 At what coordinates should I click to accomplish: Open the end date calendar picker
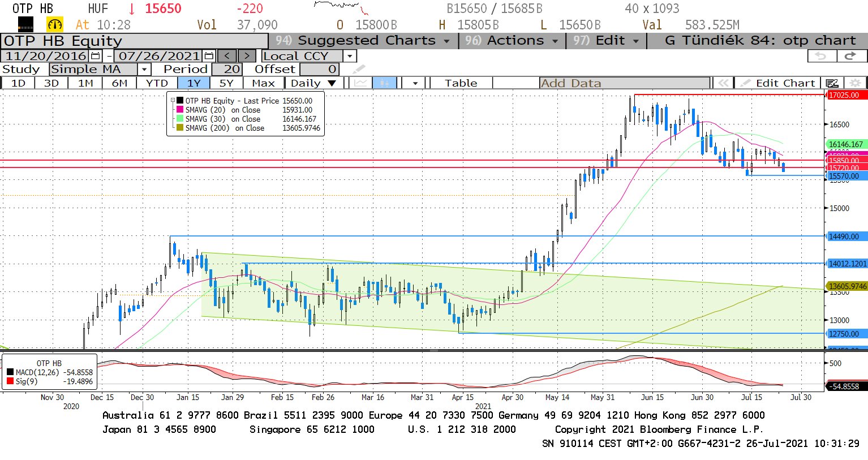point(209,56)
